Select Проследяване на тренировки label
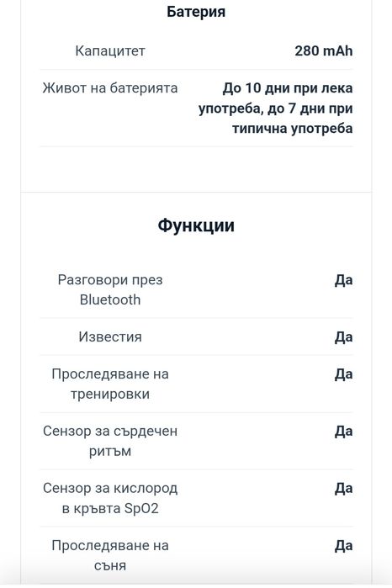This screenshot has height=588, width=392. click(110, 384)
